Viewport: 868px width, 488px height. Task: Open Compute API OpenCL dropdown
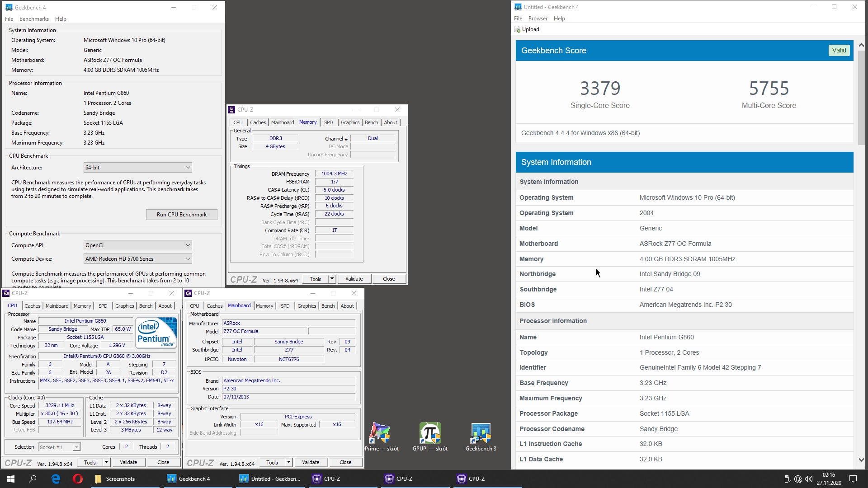(x=138, y=245)
